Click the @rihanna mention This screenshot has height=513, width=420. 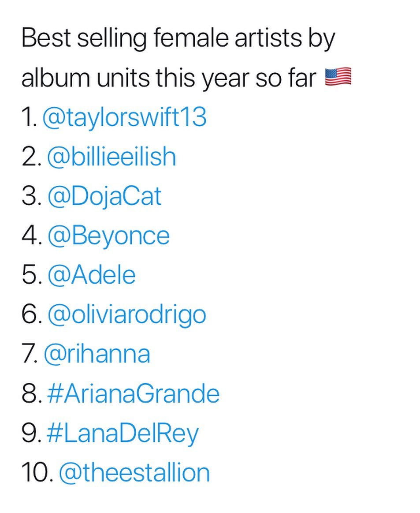(x=97, y=354)
